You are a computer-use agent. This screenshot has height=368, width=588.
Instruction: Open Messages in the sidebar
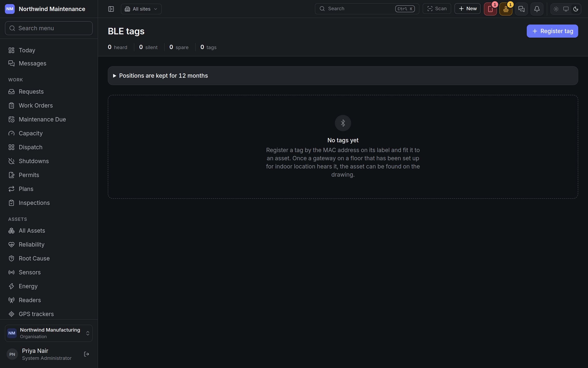pos(49,63)
